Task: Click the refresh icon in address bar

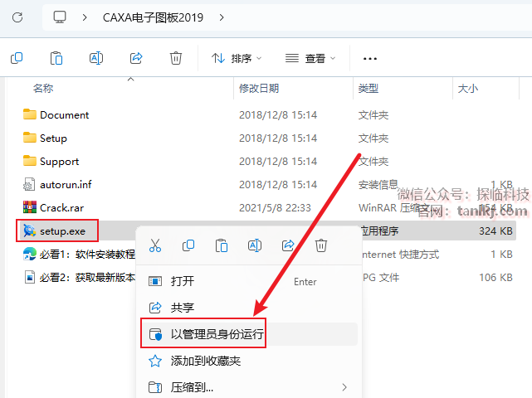Action: [17, 17]
